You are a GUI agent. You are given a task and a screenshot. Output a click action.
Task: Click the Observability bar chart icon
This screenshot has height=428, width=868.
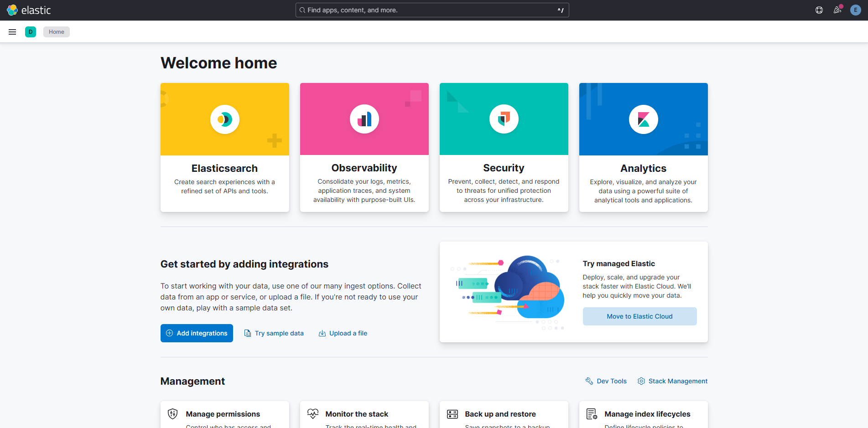tap(364, 119)
